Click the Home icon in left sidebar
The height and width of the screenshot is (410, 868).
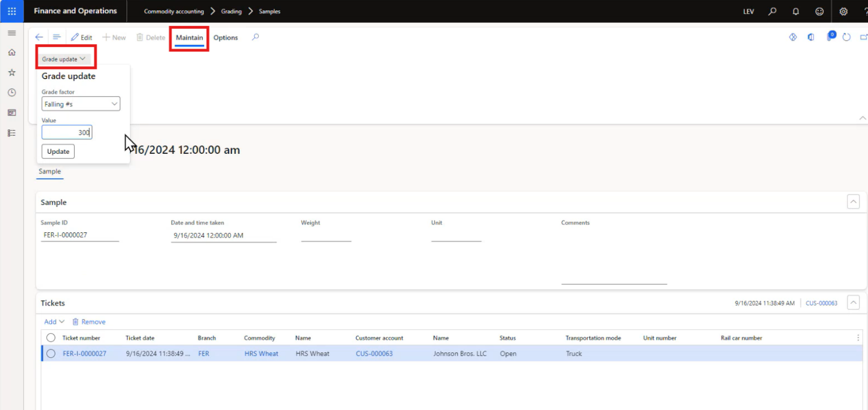point(11,53)
